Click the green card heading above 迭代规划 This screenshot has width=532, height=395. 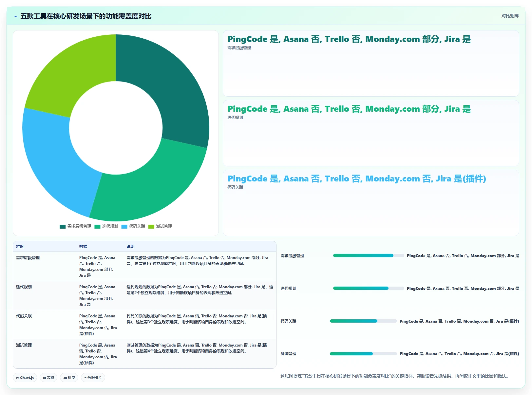coord(349,109)
